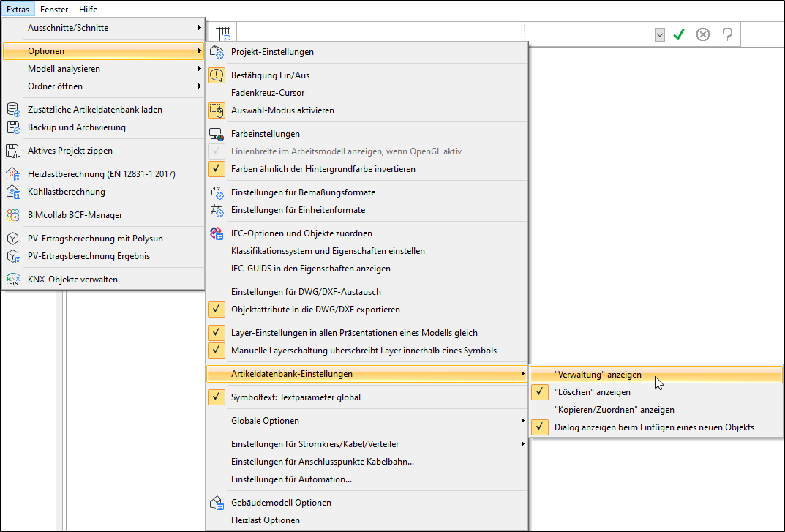This screenshot has width=785, height=532.
Task: Click the PV-Ertragsberechnung mit Polysun icon
Action: 13,239
